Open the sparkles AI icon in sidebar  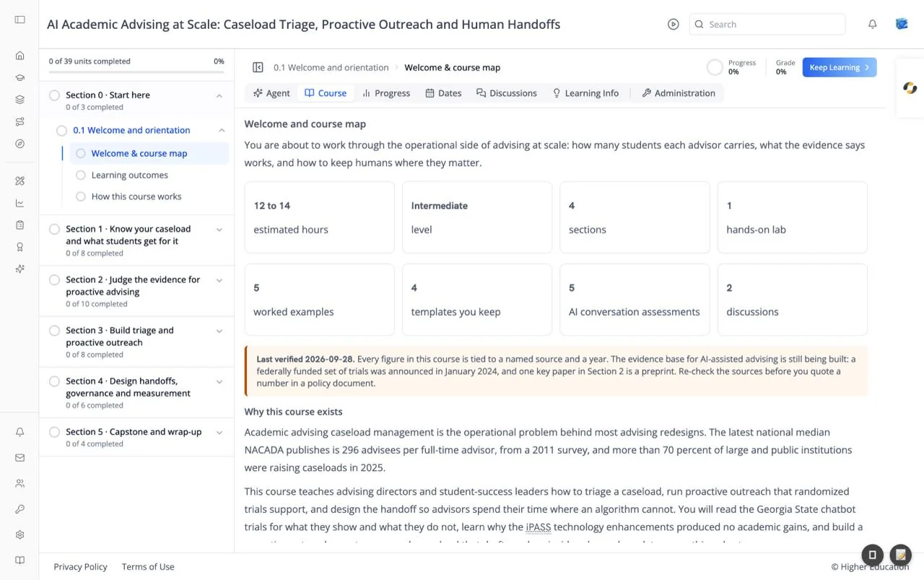coord(19,269)
